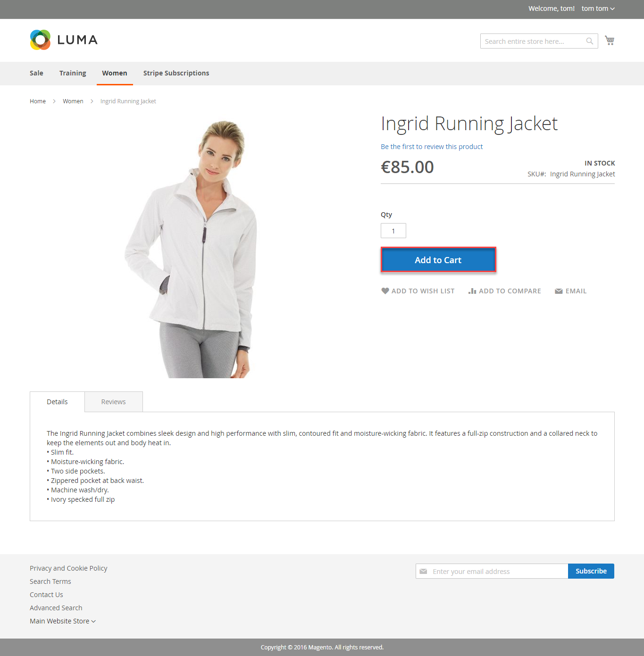Viewport: 644px width, 656px height.
Task: Click the Email envelope icon
Action: 559,291
